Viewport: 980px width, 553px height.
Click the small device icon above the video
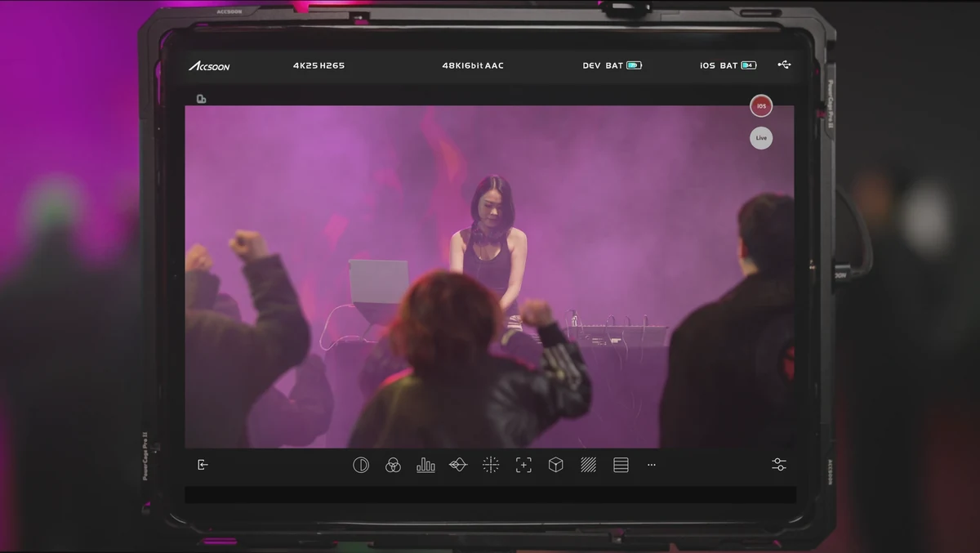point(201,99)
